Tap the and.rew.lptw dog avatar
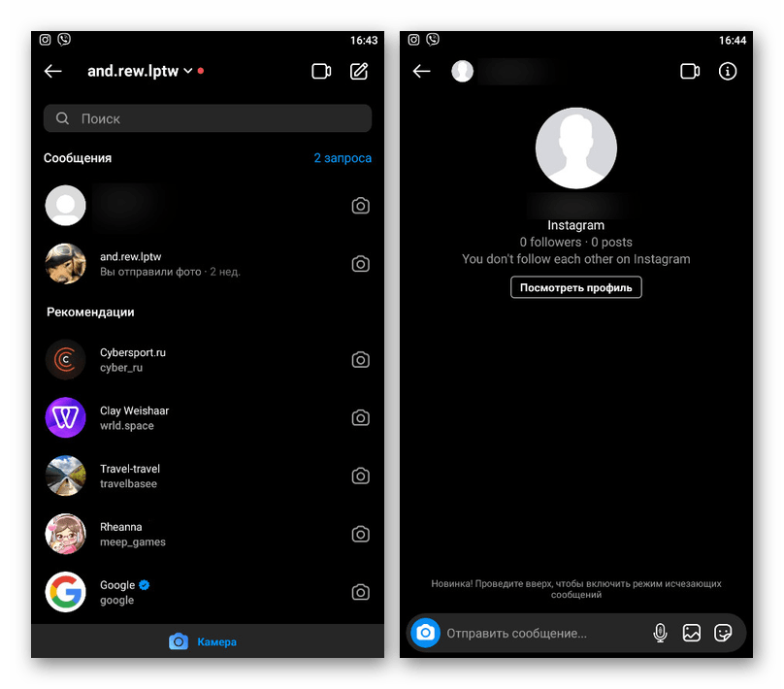 tap(66, 264)
